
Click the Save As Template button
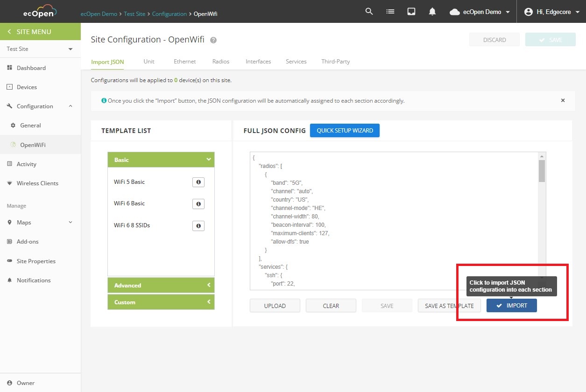449,306
